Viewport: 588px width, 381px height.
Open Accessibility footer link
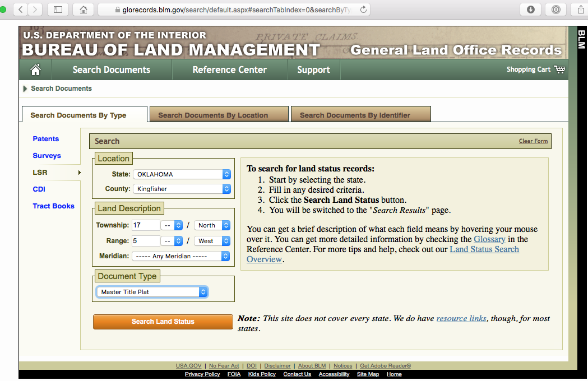pos(334,374)
